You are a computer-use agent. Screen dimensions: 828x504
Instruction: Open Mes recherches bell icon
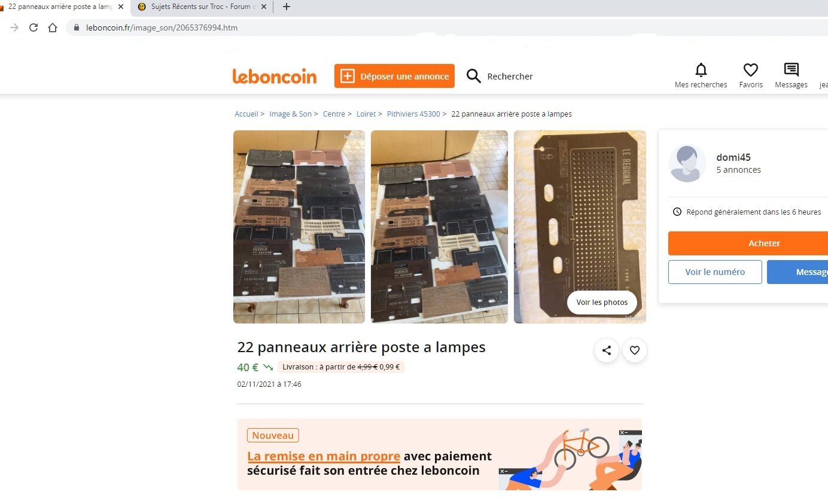click(x=701, y=70)
